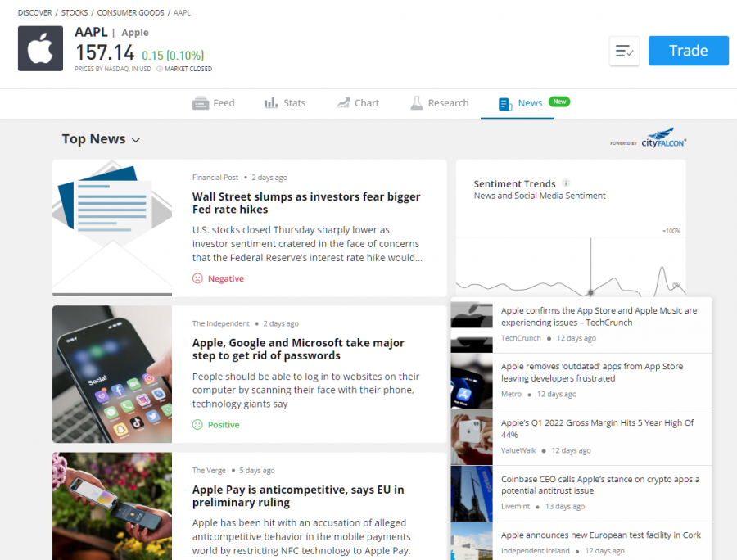Go to CONSUMER GOODS breadcrumb
737x560 pixels.
(131, 12)
